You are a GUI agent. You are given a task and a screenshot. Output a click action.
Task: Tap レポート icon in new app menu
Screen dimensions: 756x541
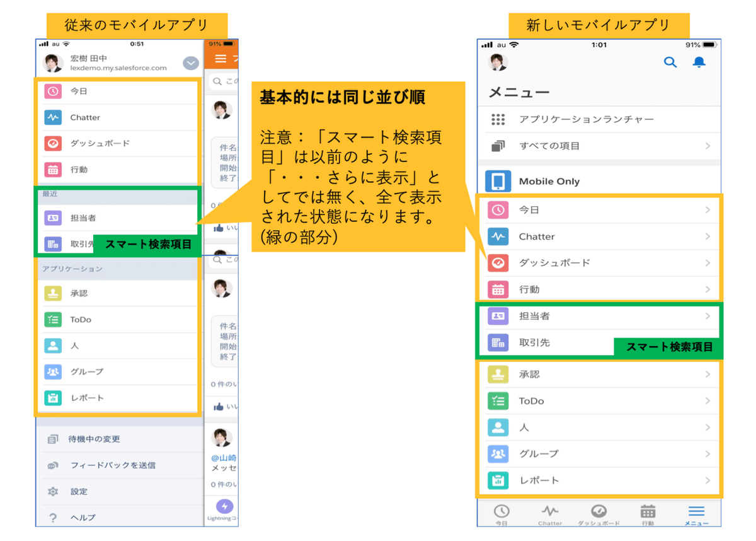498,480
